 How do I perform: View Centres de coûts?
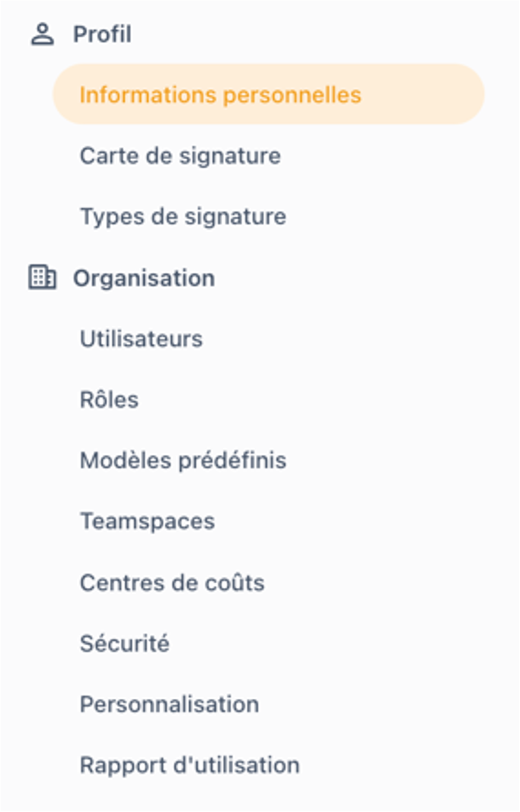(172, 582)
